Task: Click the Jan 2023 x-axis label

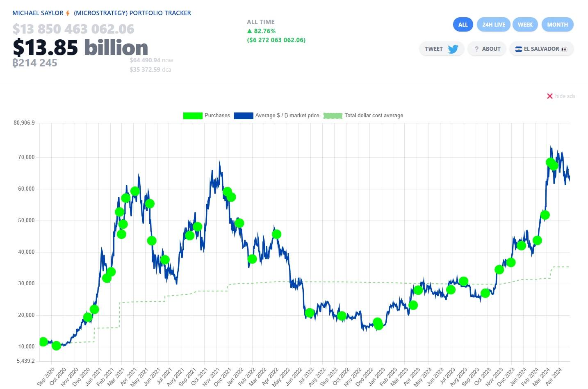Action: [x=377, y=377]
